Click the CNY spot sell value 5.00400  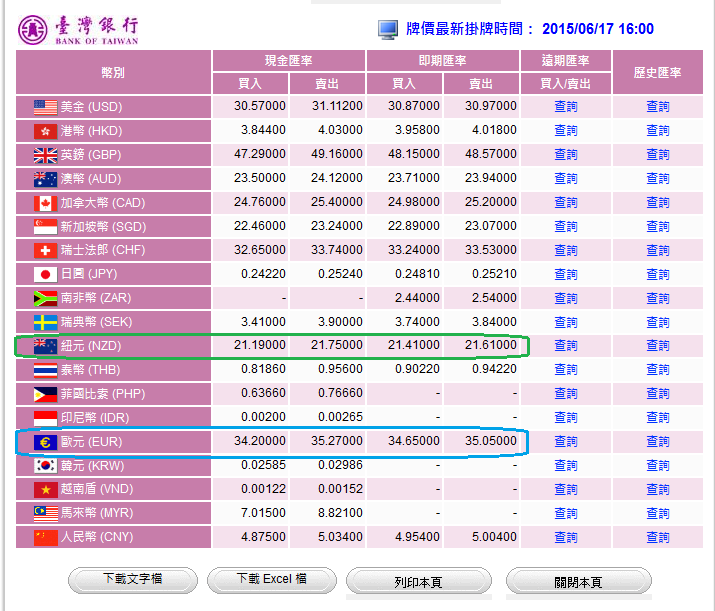coord(494,537)
